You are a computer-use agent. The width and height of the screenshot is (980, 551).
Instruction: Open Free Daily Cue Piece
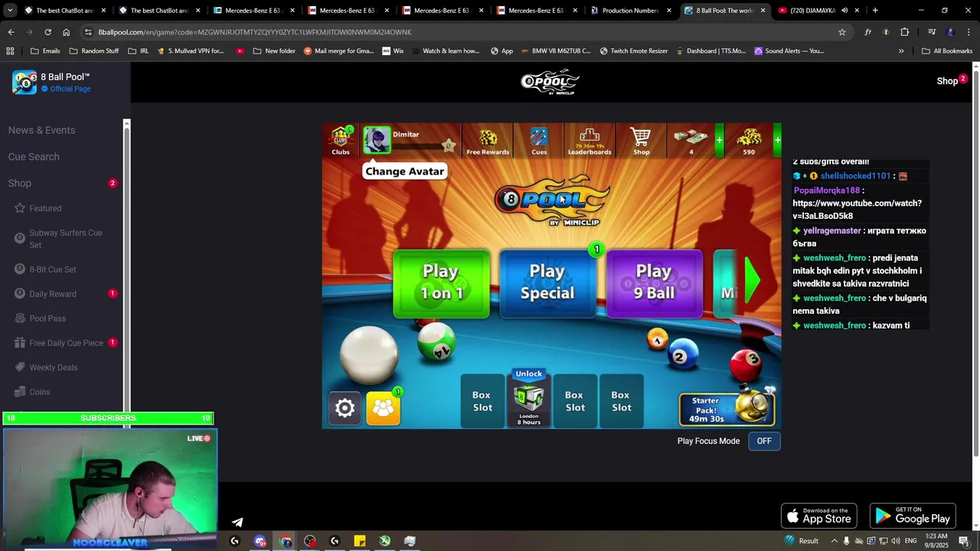pyautogui.click(x=66, y=343)
